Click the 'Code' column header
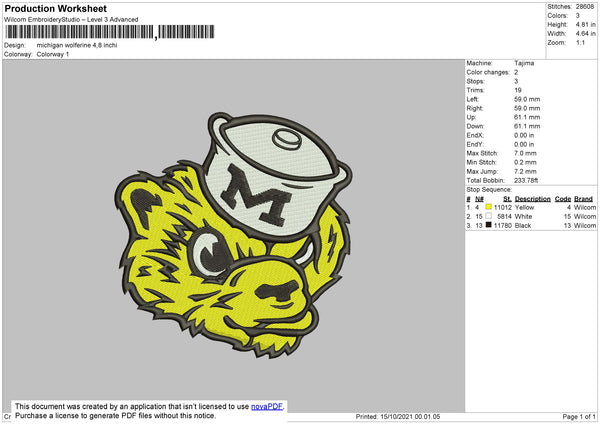This screenshot has height=424, width=600. pyautogui.click(x=562, y=199)
